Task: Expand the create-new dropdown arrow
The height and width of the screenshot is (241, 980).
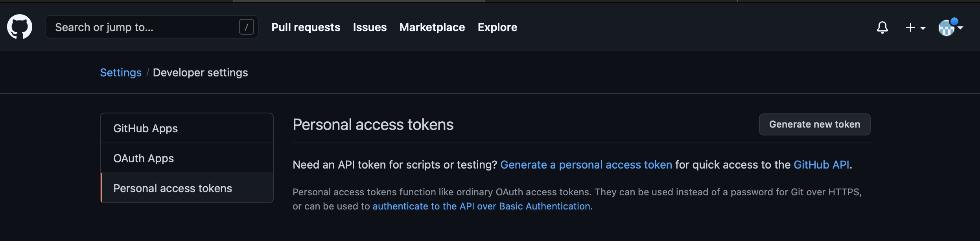Action: (x=923, y=28)
